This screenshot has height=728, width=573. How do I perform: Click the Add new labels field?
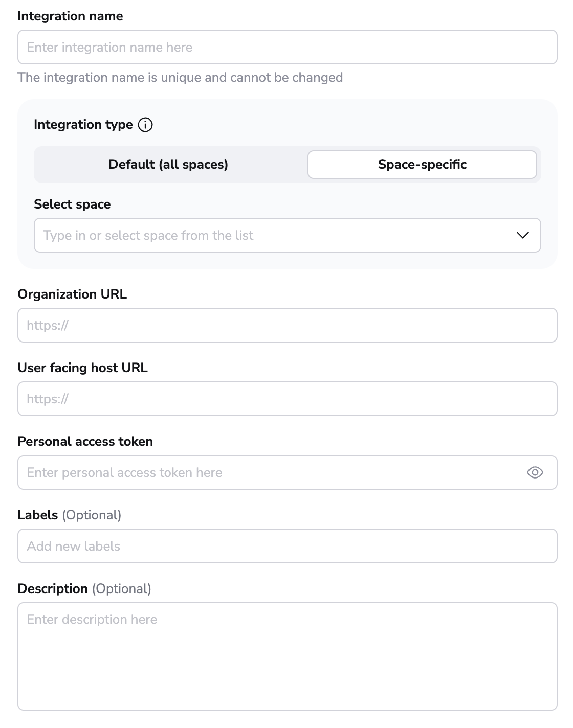click(x=287, y=545)
